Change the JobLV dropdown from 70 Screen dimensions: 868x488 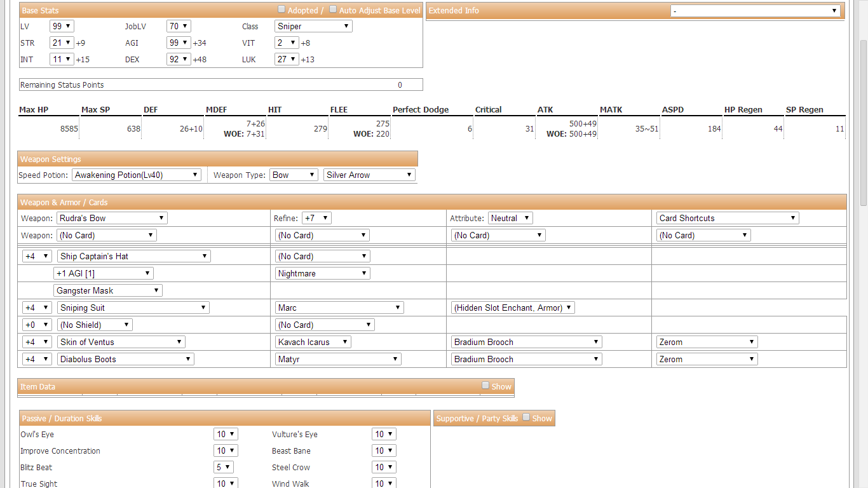tap(179, 26)
